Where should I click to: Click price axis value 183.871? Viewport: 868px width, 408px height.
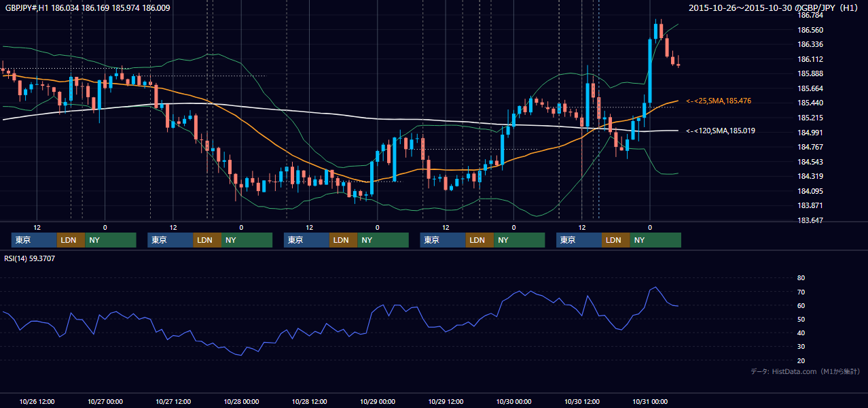pyautogui.click(x=810, y=205)
